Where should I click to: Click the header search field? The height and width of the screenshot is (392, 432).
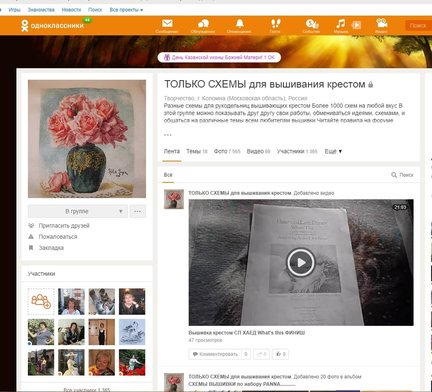point(418,26)
